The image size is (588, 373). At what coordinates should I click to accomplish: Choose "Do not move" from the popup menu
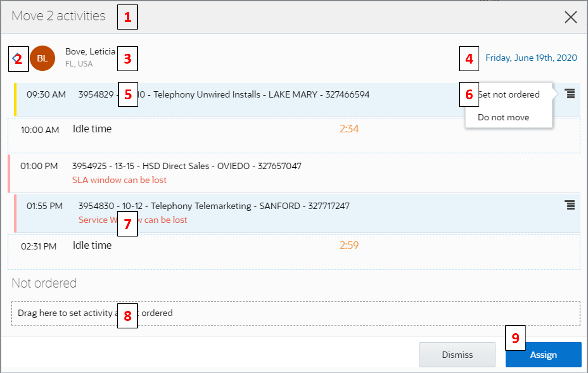[x=503, y=117]
